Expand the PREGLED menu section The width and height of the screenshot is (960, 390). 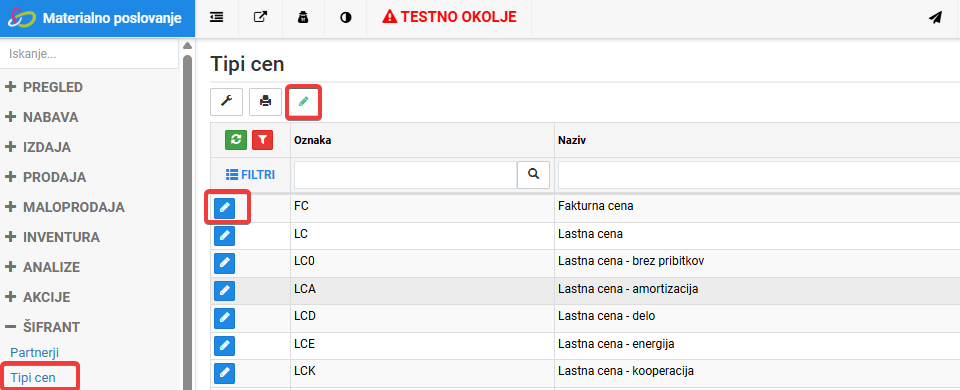point(43,88)
